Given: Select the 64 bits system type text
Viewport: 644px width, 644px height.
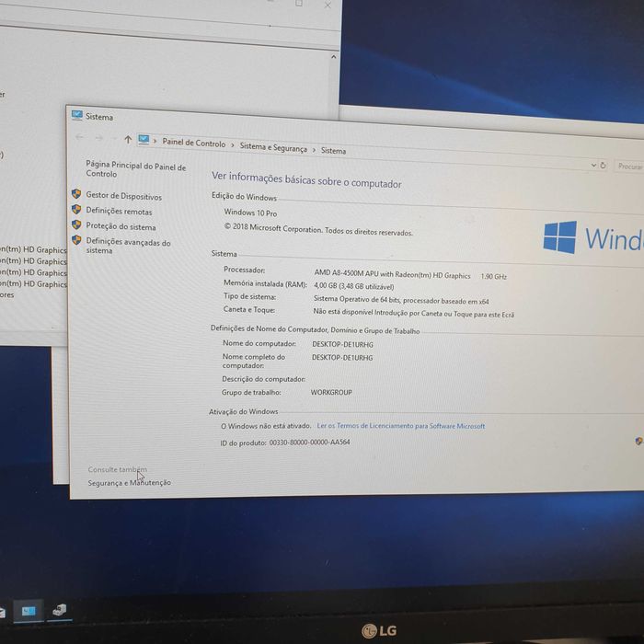Looking at the screenshot, I should pos(401,300).
